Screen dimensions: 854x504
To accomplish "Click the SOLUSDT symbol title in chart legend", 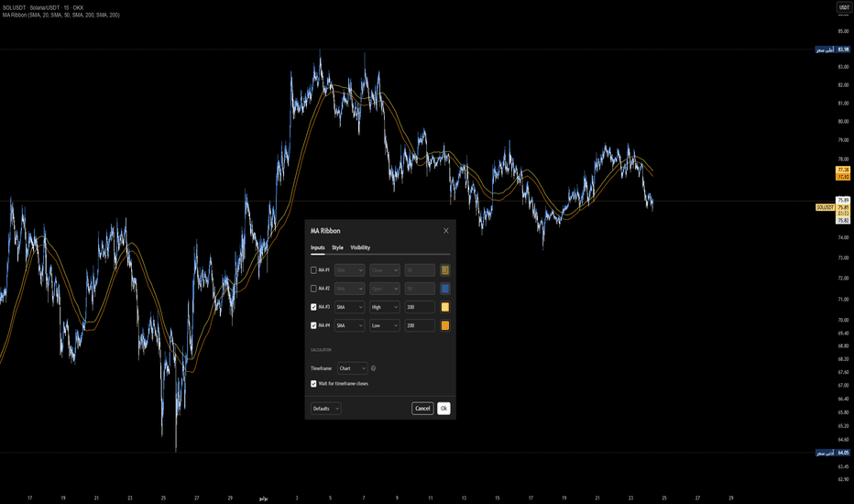I will tap(43, 8).
